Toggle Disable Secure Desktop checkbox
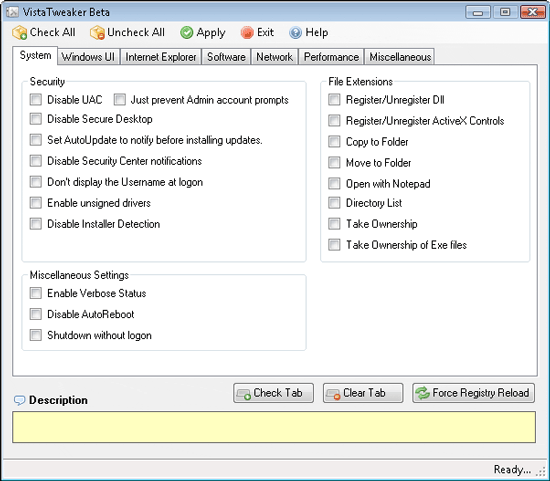 pos(35,119)
